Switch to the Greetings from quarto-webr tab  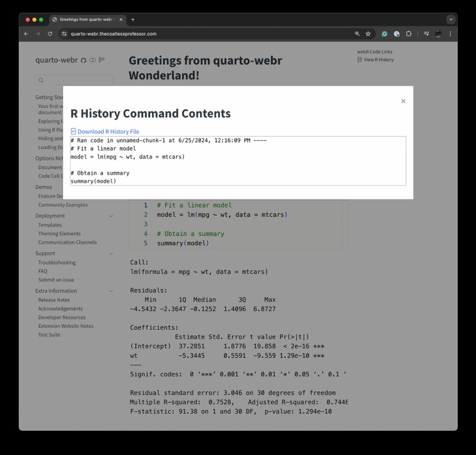click(86, 20)
